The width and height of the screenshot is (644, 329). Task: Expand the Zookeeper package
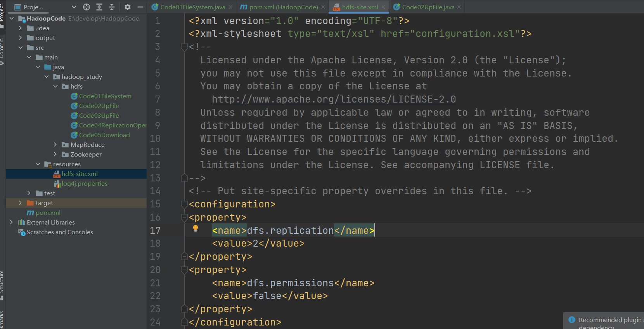click(55, 154)
